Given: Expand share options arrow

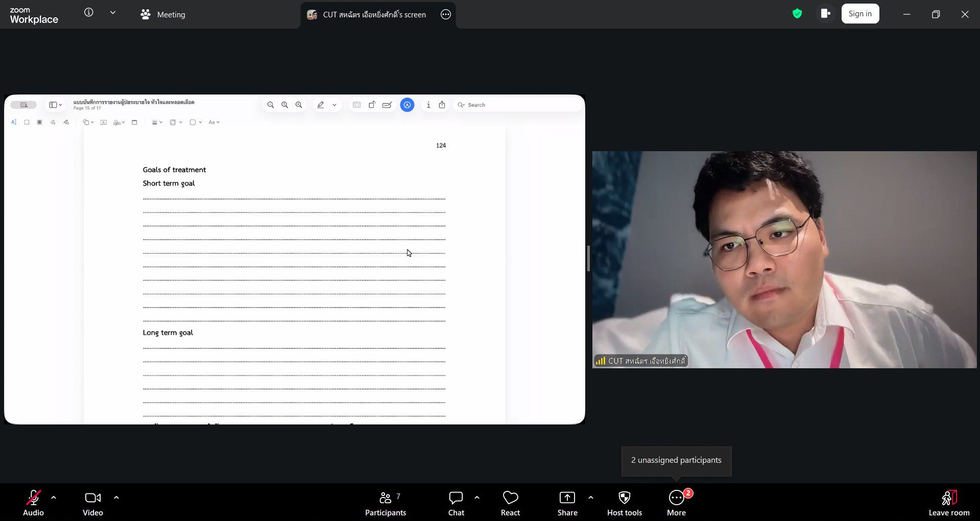Looking at the screenshot, I should [591, 498].
